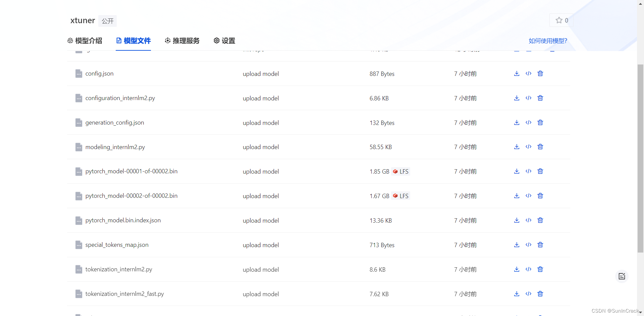
Task: Open the feedback note icon
Action: 622,276
